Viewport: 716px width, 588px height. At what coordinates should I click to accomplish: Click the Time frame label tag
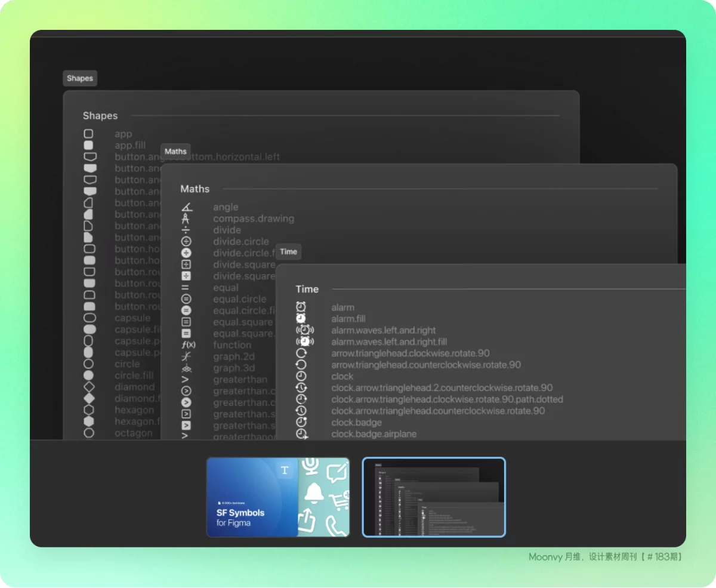click(288, 251)
